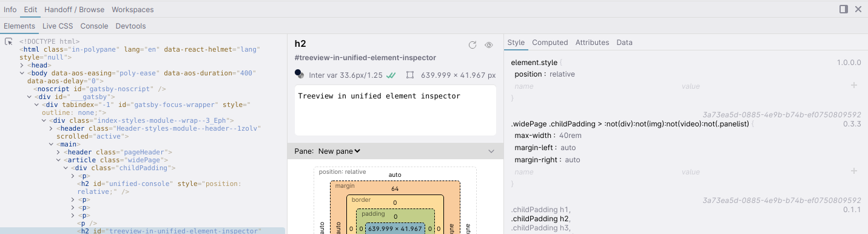This screenshot has height=234, width=868.
Task: Open Handoff / Browse tab
Action: 75,10
